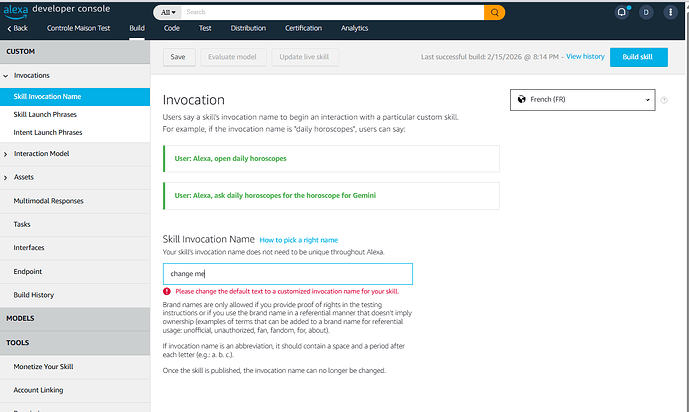Click the 'Alexa, open daily horoscopes' example
The image size is (689, 412).
(x=331, y=159)
